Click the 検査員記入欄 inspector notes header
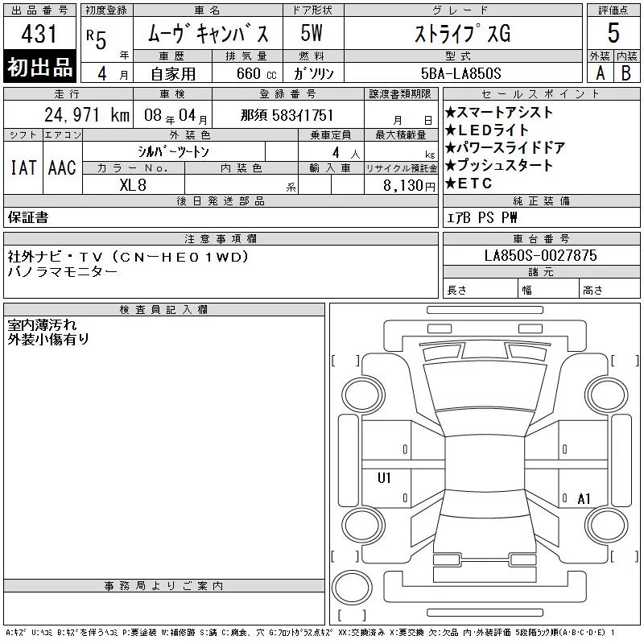Screen dimensions: 644x644 164,310
